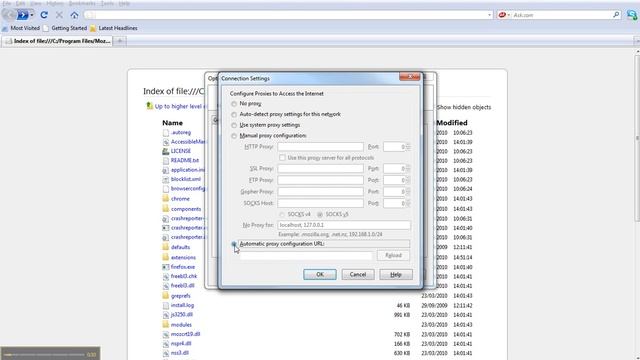The image size is (640, 360).
Task: Select the No proxy radio option
Action: (x=234, y=104)
